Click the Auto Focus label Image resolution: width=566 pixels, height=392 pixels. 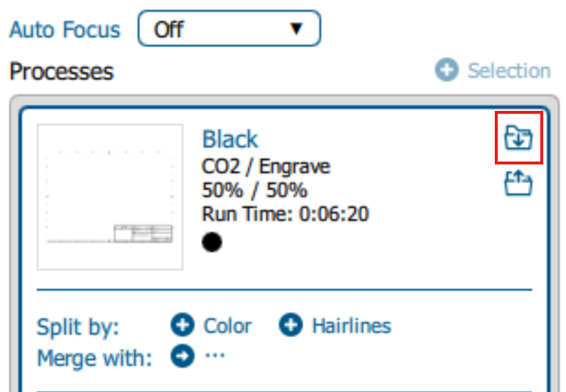65,29
